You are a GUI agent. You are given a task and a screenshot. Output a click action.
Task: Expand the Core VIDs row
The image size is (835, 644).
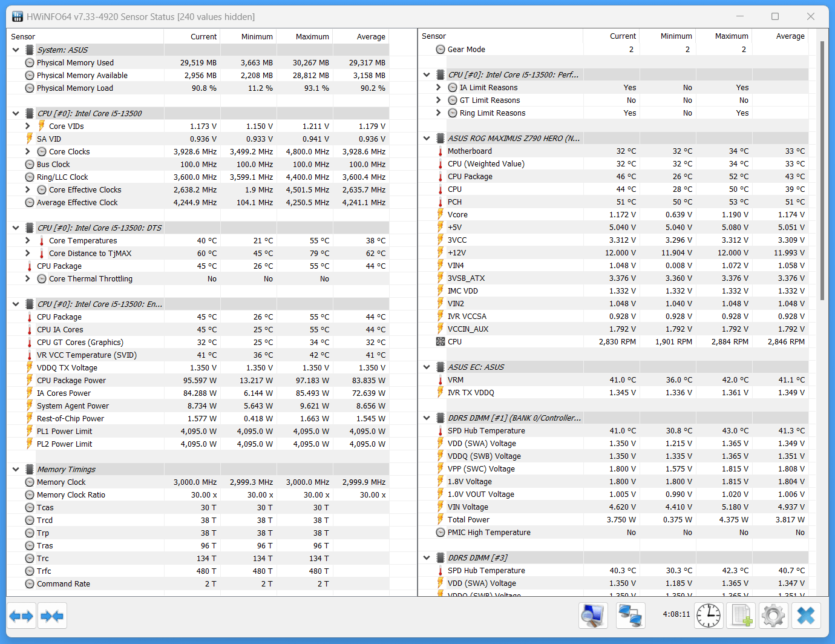point(28,126)
